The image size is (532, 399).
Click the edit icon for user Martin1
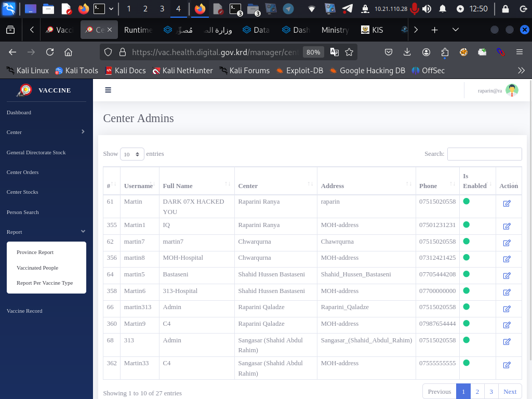coord(507,226)
